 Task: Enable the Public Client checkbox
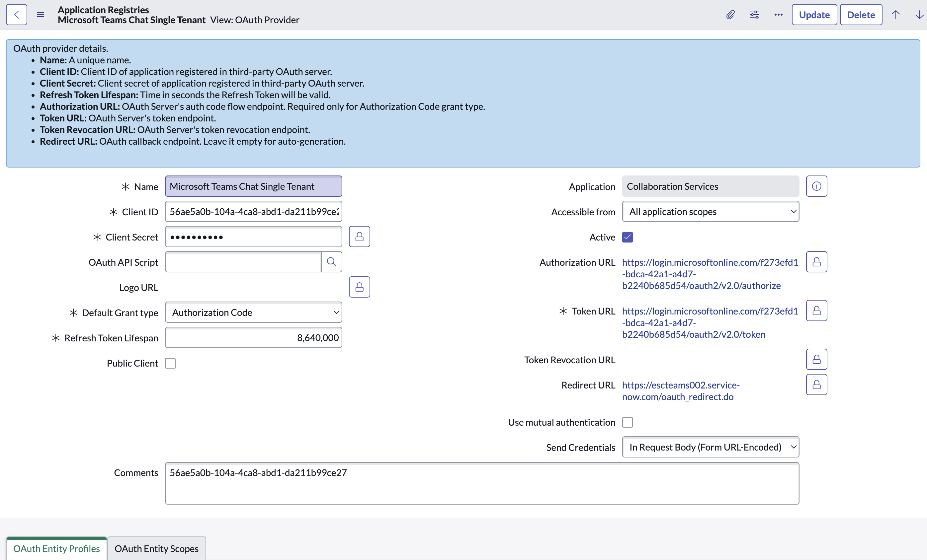[170, 364]
